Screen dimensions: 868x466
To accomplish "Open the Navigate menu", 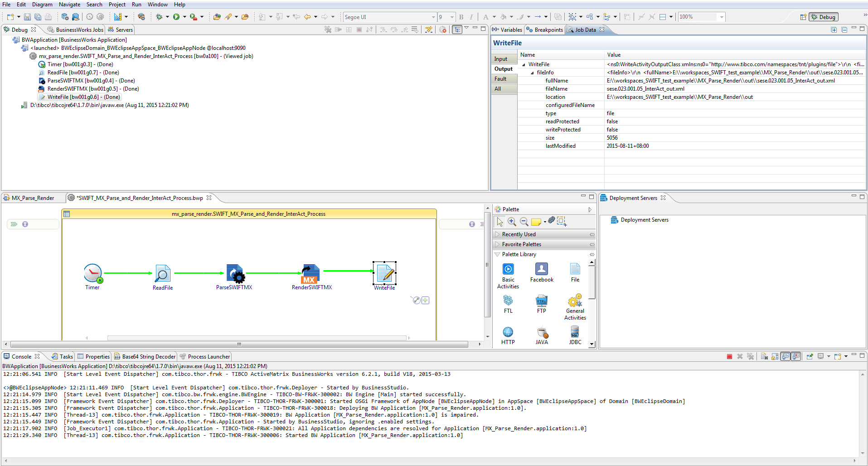I will 69,5.
